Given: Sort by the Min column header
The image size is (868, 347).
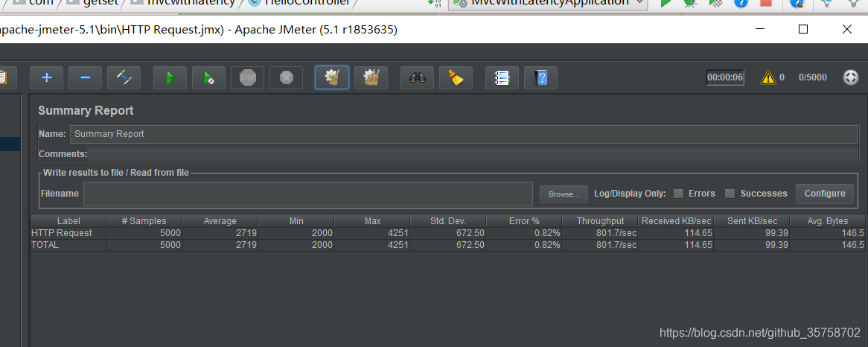Looking at the screenshot, I should (x=296, y=221).
